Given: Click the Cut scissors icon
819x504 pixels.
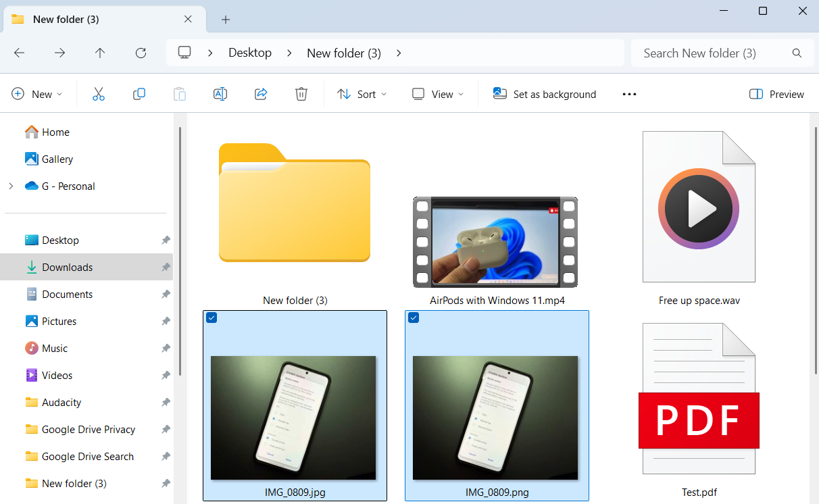Looking at the screenshot, I should coord(99,94).
